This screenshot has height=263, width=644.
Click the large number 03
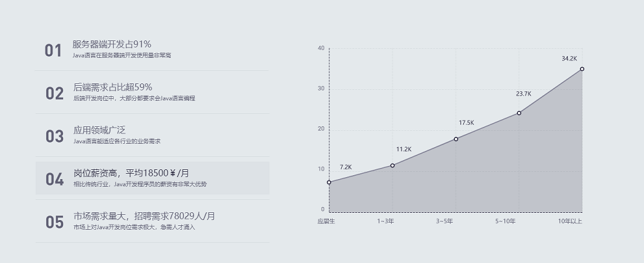pos(54,137)
